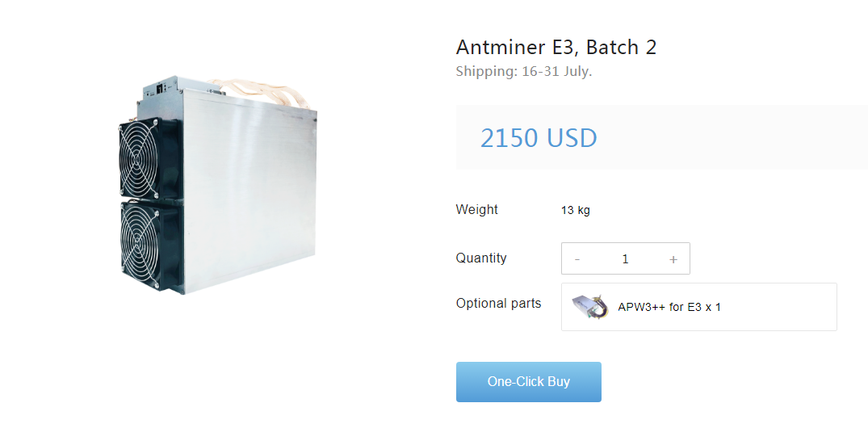This screenshot has height=445, width=868.
Task: Click the Weight label
Action: click(476, 210)
